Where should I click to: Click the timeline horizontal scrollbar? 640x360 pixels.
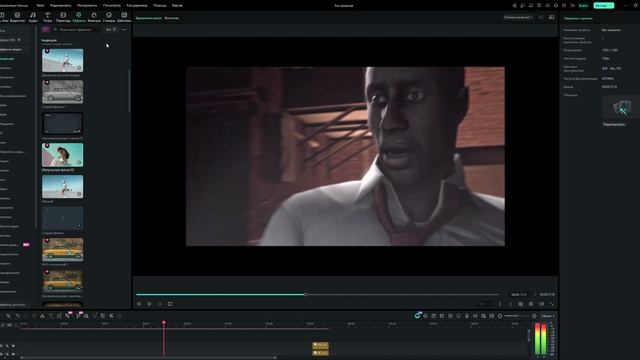[x=149, y=358]
